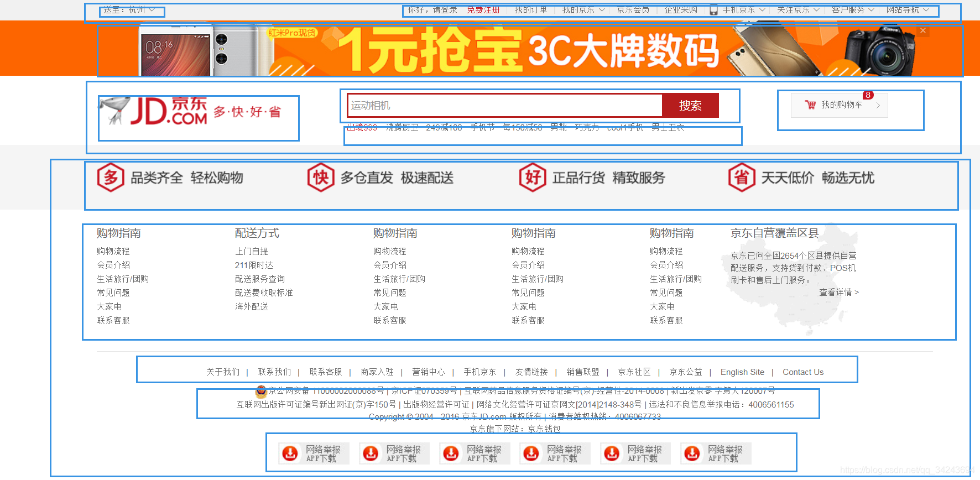Click the red 免费注册 link
The height and width of the screenshot is (480, 980).
(x=483, y=10)
